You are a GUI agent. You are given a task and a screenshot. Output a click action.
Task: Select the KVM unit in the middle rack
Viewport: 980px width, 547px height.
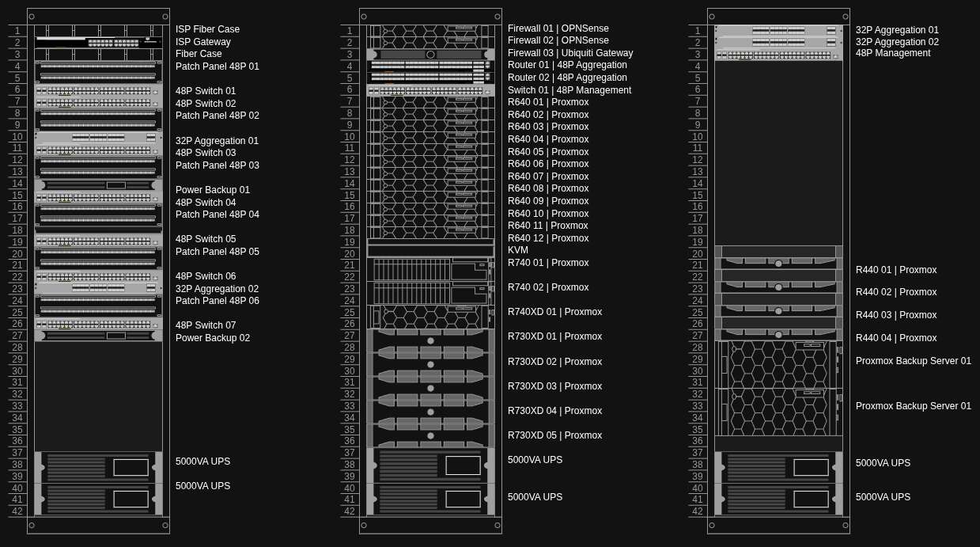(x=430, y=250)
